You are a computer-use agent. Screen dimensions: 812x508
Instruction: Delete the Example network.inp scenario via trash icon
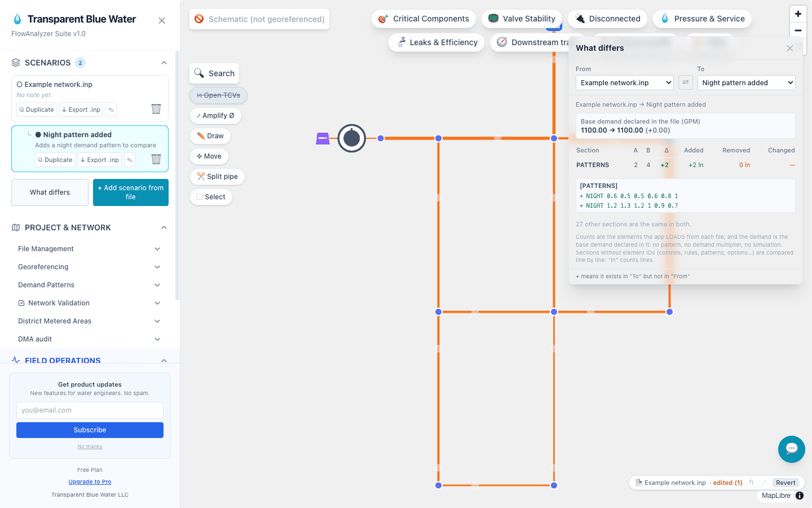[x=156, y=109]
